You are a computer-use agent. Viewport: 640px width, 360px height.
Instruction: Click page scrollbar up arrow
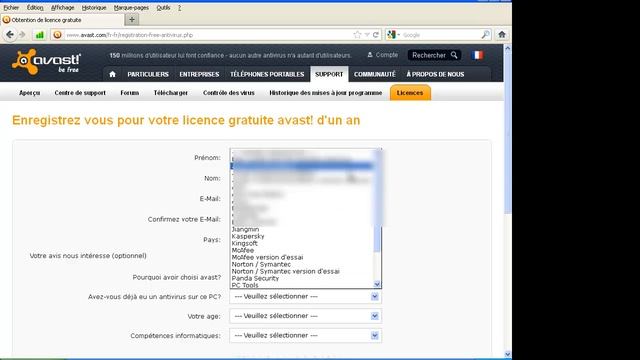pyautogui.click(x=508, y=48)
